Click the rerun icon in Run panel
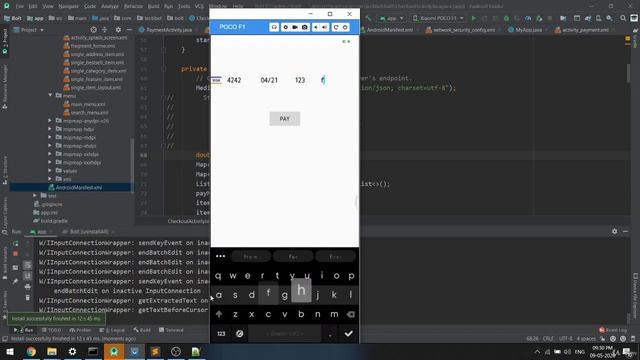 pyautogui.click(x=16, y=243)
